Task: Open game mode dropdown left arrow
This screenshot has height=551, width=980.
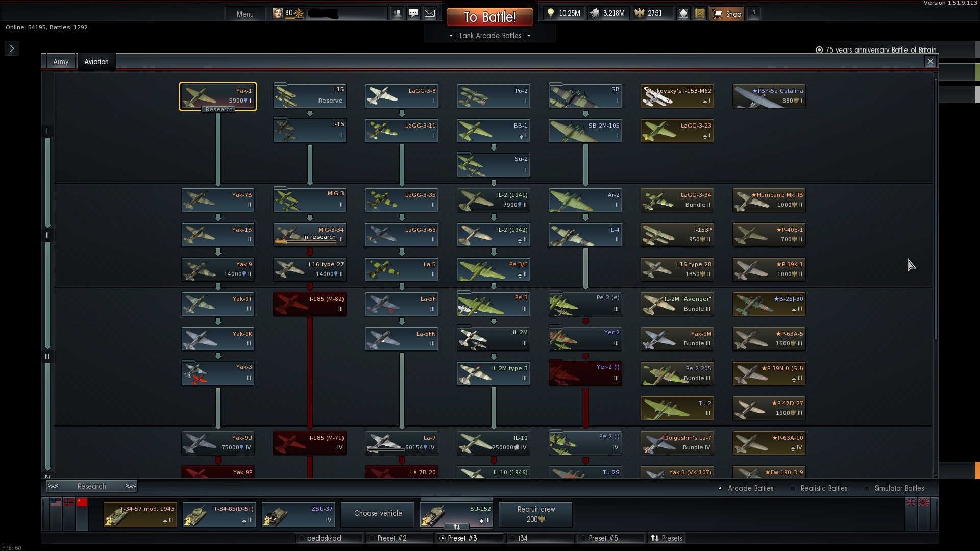Action: (x=451, y=36)
